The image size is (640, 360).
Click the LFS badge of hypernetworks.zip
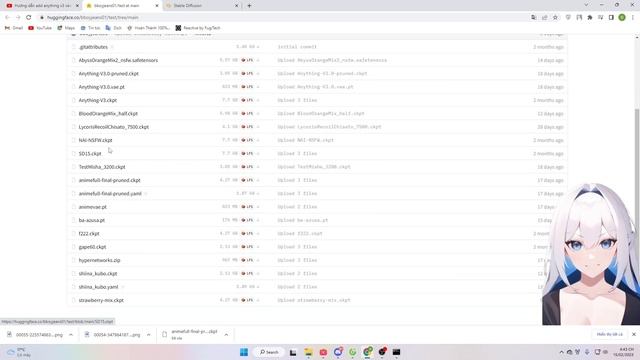pyautogui.click(x=247, y=260)
